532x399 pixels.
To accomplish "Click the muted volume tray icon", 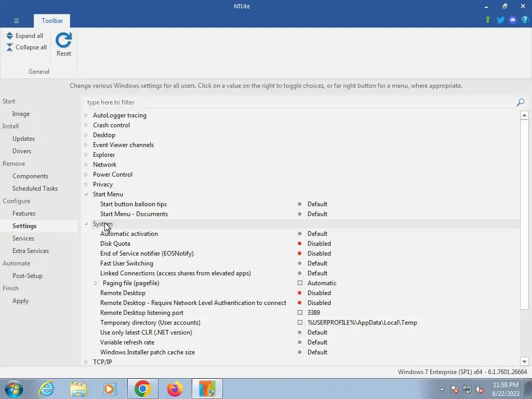I will click(x=480, y=389).
